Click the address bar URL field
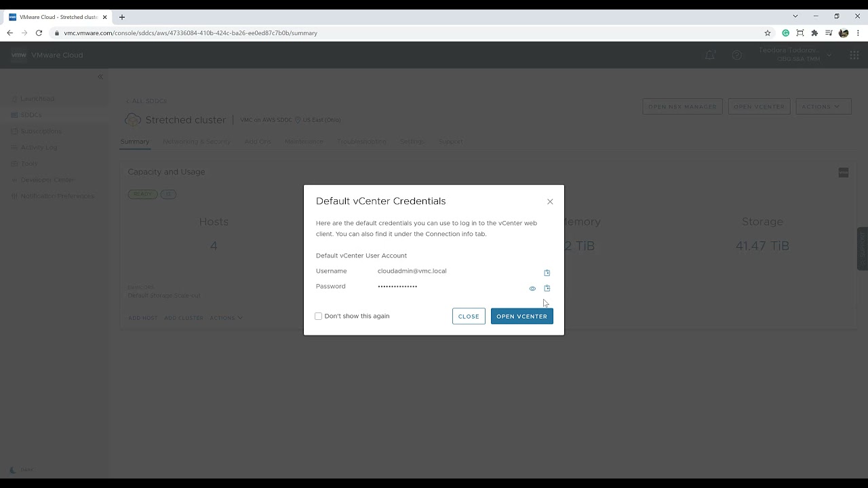Screen dimensions: 868x488 407,33
